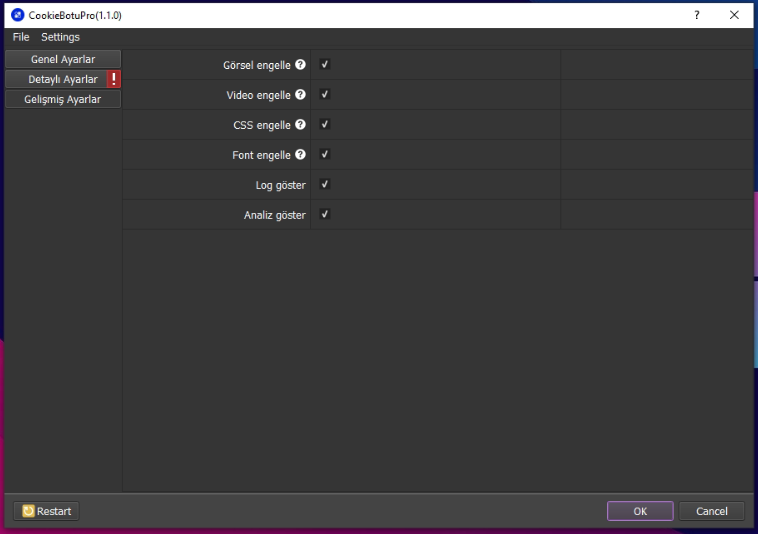Click the CookieBotuPro app icon in title bar
The image size is (758, 534).
(x=17, y=15)
